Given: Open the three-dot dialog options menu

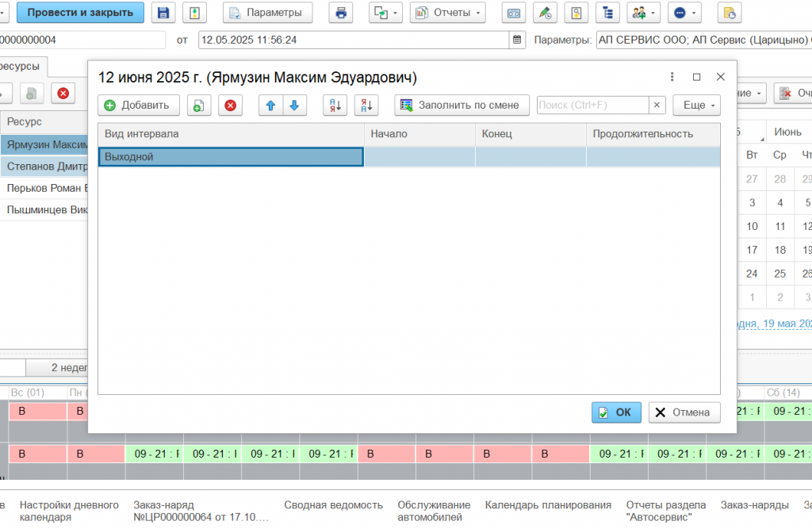Looking at the screenshot, I should click(672, 77).
